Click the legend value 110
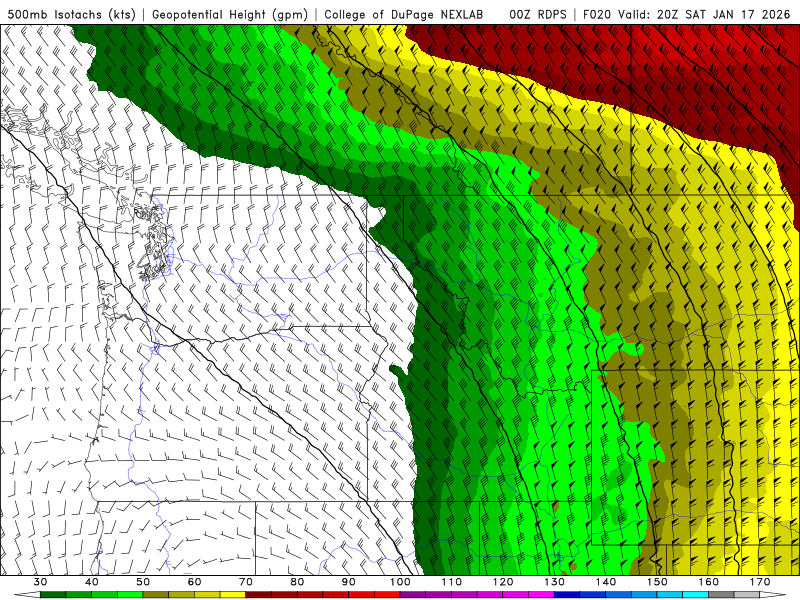The height and width of the screenshot is (600, 800). pos(452,582)
